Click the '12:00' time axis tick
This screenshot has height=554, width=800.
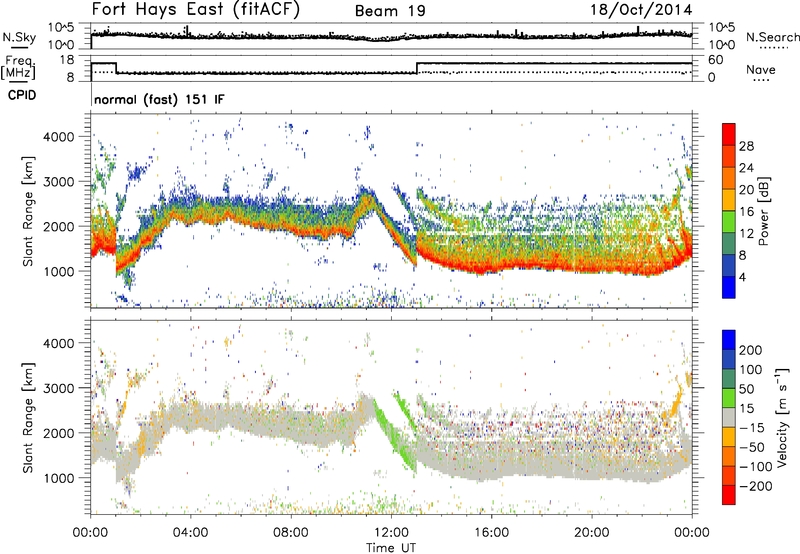click(x=391, y=533)
